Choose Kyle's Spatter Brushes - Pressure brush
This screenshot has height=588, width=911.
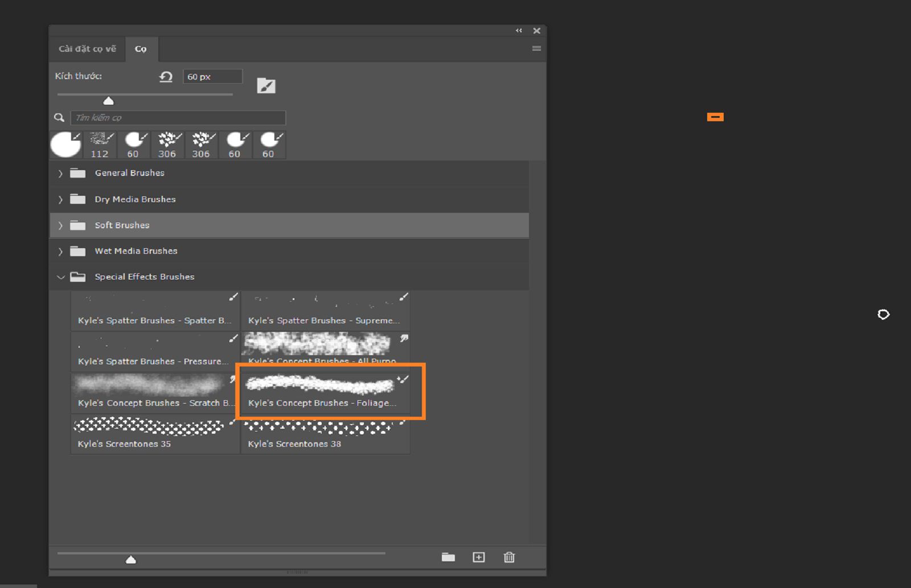(x=155, y=352)
